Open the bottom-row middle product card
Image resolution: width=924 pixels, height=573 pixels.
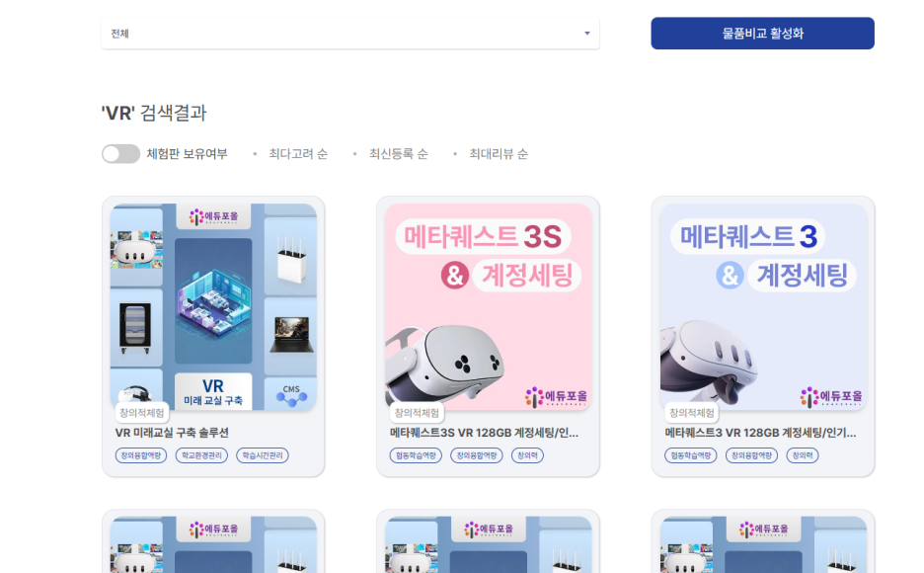coord(488,541)
